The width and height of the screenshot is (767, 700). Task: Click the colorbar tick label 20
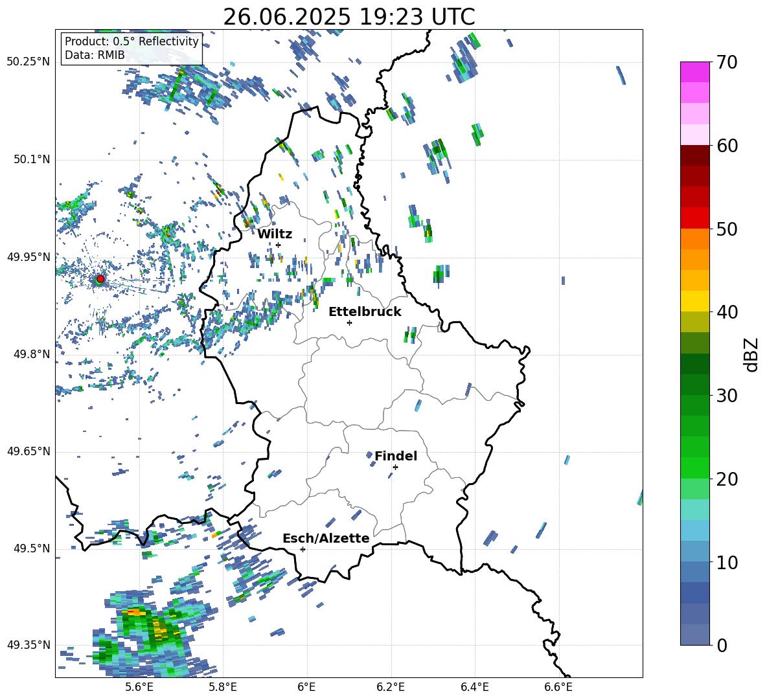pos(726,479)
